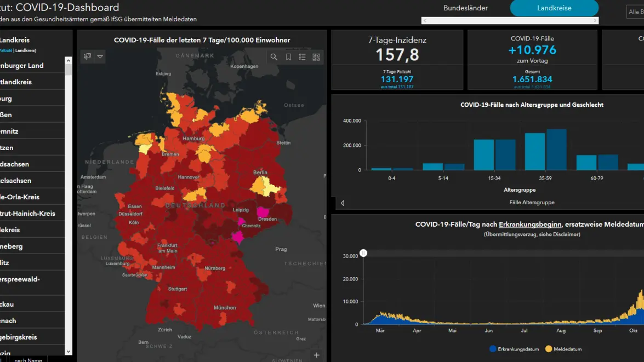Sort list with nach Name tab
This screenshot has height=362, width=644.
click(x=28, y=359)
